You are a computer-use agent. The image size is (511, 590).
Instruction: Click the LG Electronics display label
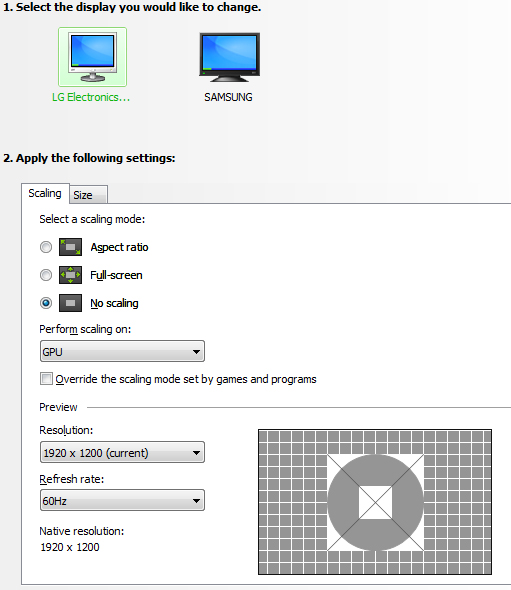tap(91, 97)
